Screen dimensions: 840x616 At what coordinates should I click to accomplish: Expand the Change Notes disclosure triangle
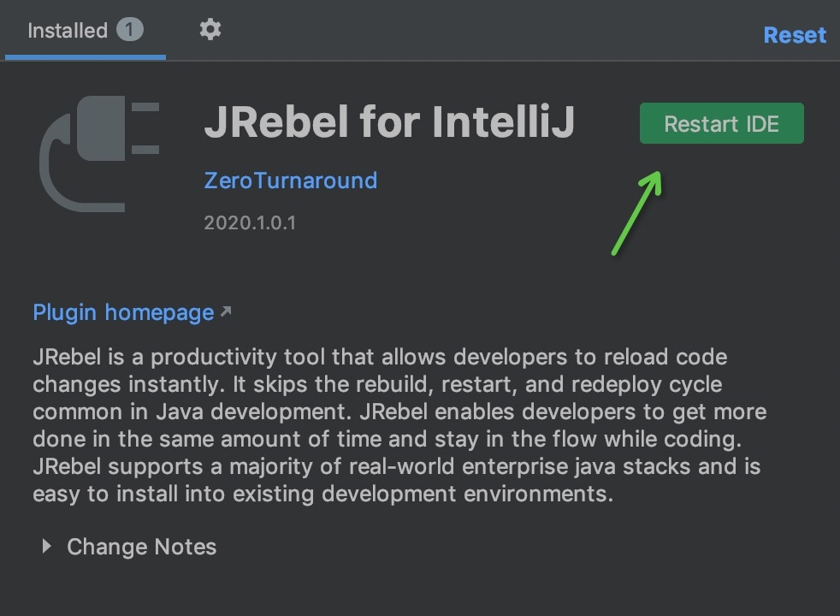click(x=47, y=546)
